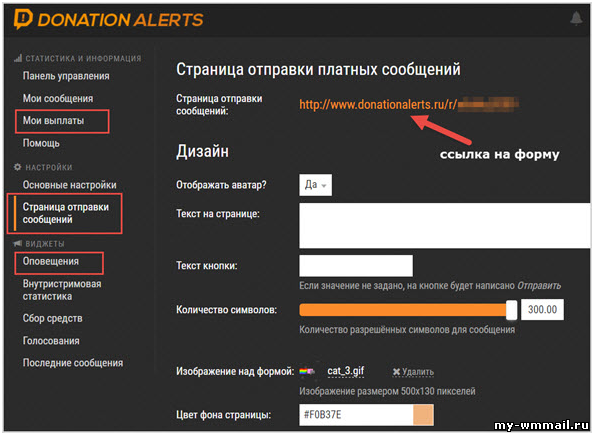Viewport: 594px width, 435px height.
Task: Click the Текст кнопки input field
Action: 356,266
